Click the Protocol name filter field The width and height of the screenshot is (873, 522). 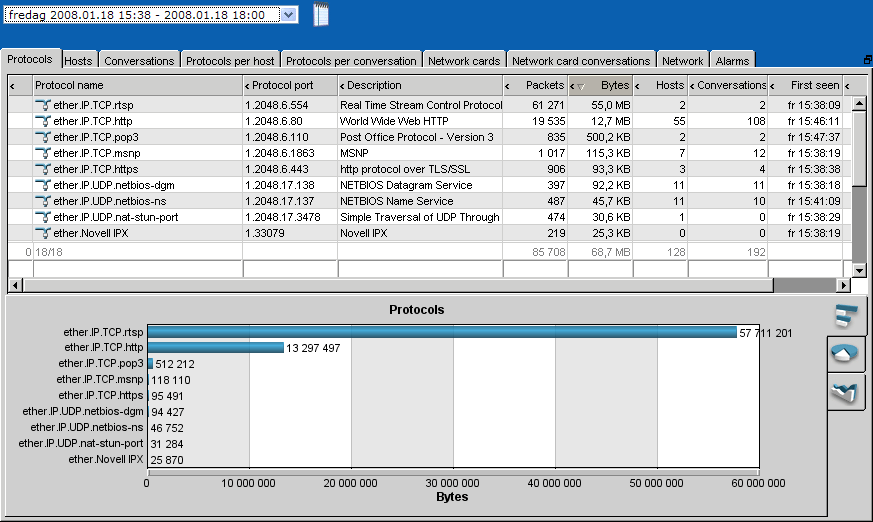[x=138, y=269]
